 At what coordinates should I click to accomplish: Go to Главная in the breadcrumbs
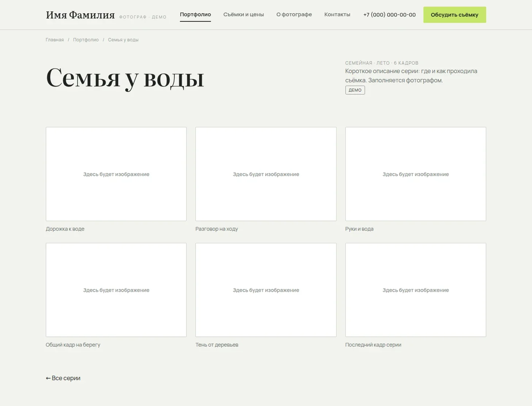click(55, 40)
